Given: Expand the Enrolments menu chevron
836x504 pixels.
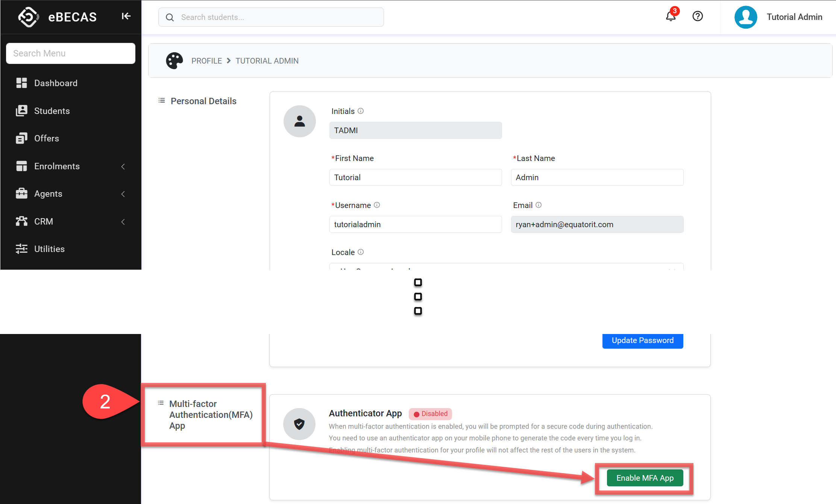Looking at the screenshot, I should pyautogui.click(x=123, y=166).
